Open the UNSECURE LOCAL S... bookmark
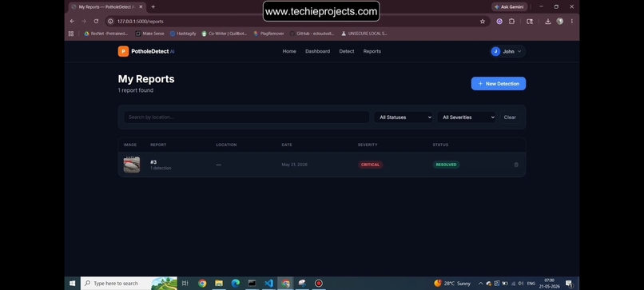 tap(364, 34)
